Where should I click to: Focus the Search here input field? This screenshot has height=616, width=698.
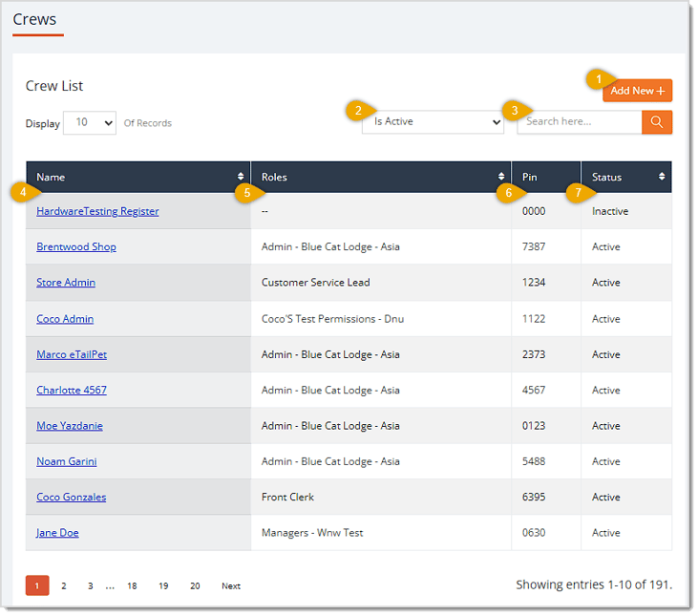580,122
